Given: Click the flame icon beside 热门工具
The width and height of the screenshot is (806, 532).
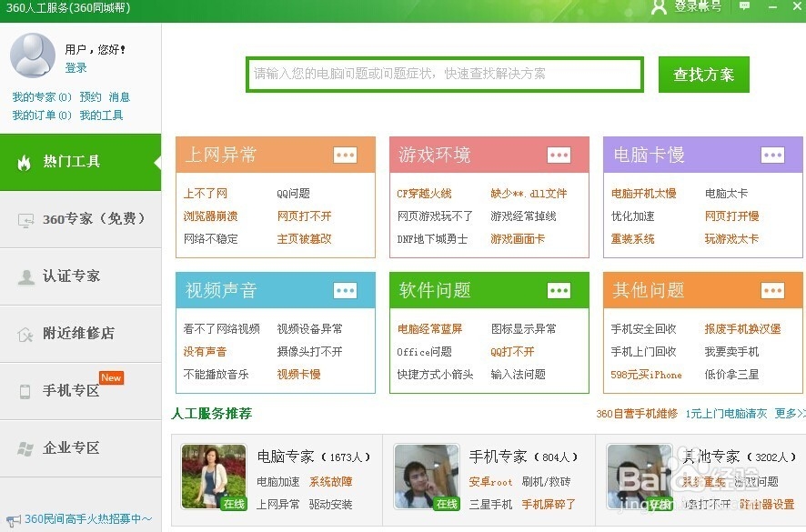Looking at the screenshot, I should (x=25, y=163).
